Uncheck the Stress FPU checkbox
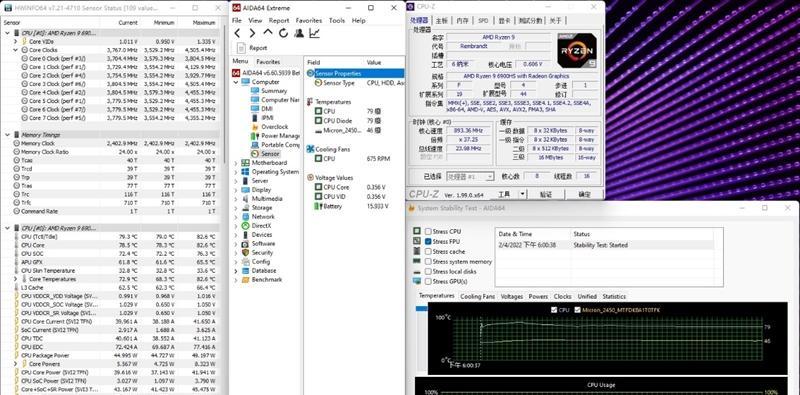Viewport: 800px width, 395px height. (x=428, y=241)
